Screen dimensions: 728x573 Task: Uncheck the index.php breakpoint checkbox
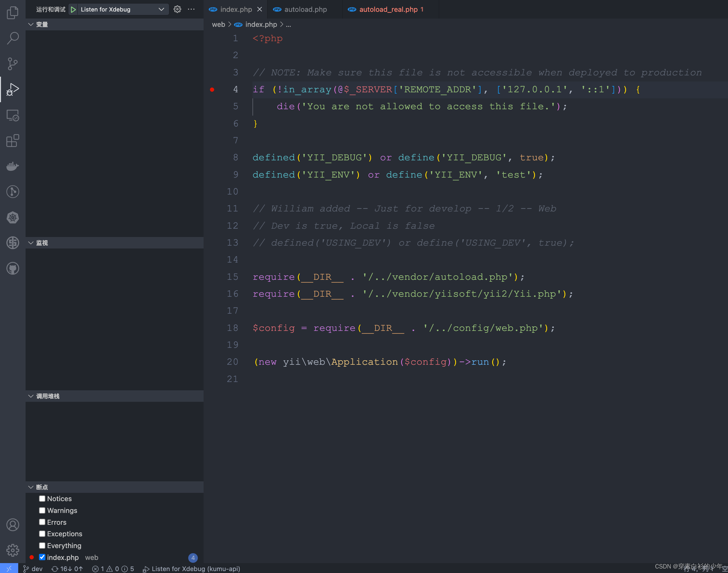click(x=42, y=557)
